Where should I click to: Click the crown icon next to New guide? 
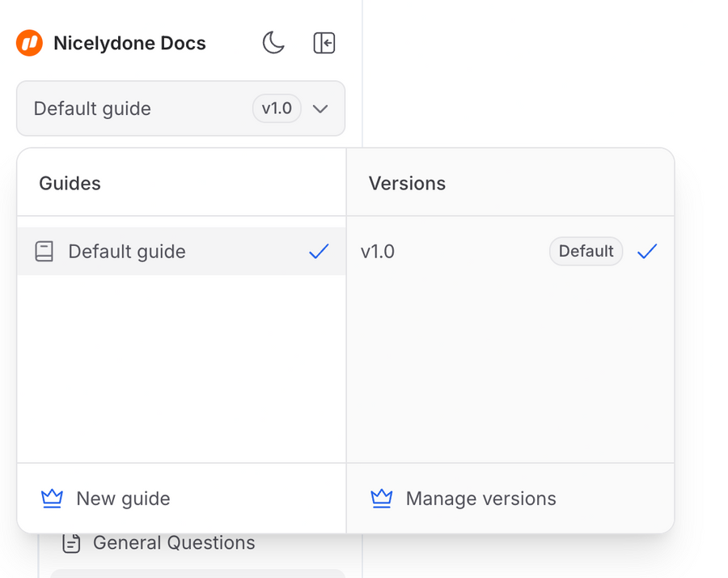pyautogui.click(x=52, y=499)
